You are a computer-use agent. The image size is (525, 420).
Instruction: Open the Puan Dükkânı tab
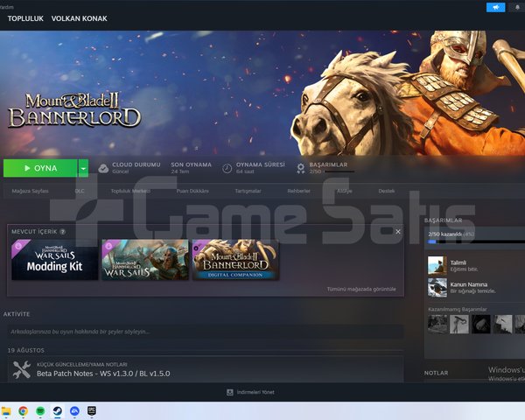[x=192, y=191]
